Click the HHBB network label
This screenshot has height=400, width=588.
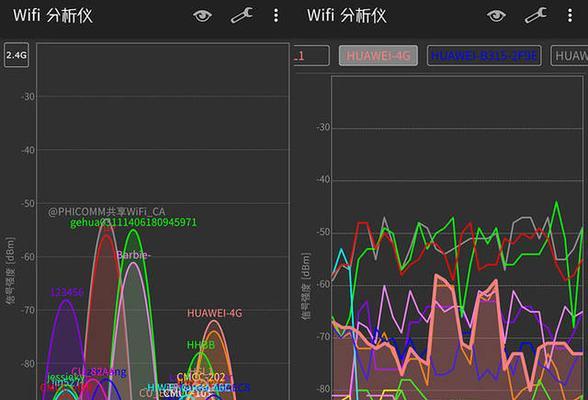201,345
